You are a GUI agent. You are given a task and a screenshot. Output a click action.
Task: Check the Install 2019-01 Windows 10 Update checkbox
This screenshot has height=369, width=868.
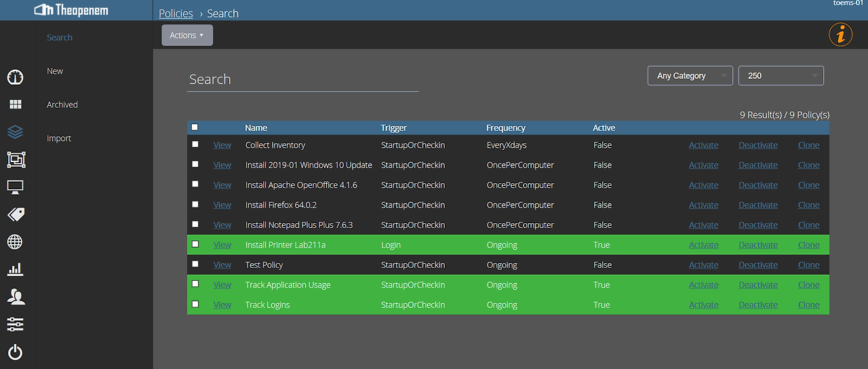(x=195, y=164)
